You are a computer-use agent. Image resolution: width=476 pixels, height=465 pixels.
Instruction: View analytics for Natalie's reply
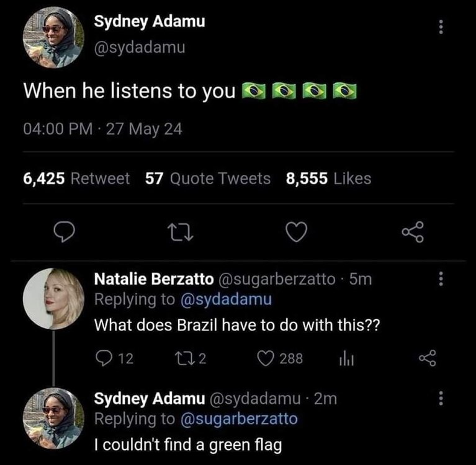pos(346,358)
